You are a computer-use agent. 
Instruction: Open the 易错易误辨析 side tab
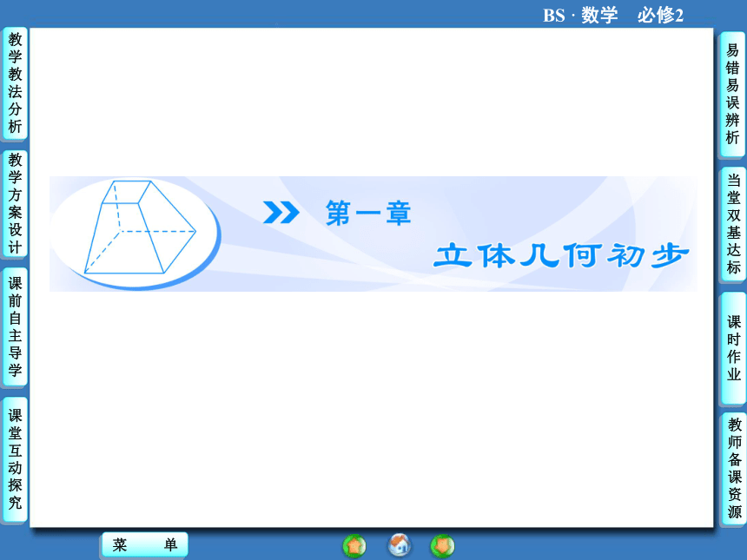[x=732, y=95]
